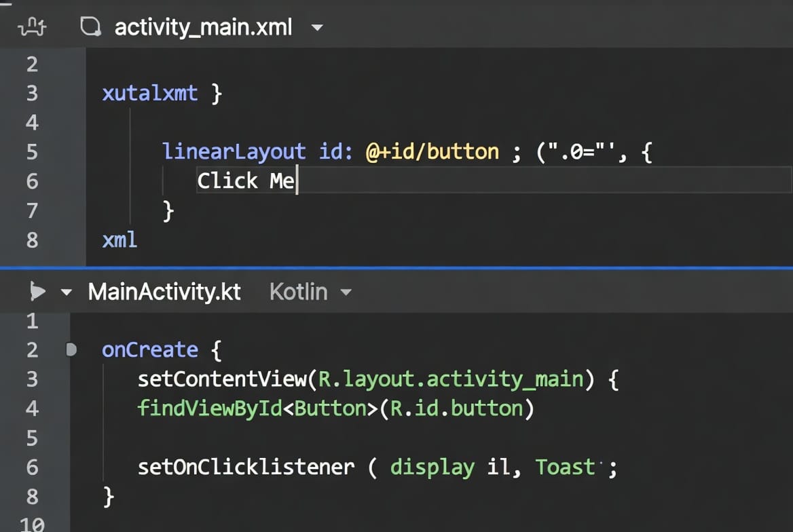793x532 pixels.
Task: Click the @+id/button reference in the XML
Action: click(432, 151)
